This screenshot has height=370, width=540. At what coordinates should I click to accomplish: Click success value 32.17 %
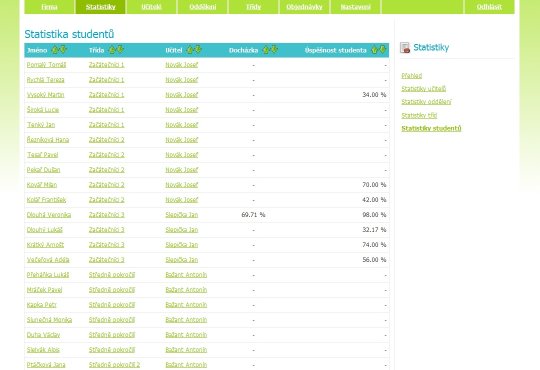coord(374,230)
